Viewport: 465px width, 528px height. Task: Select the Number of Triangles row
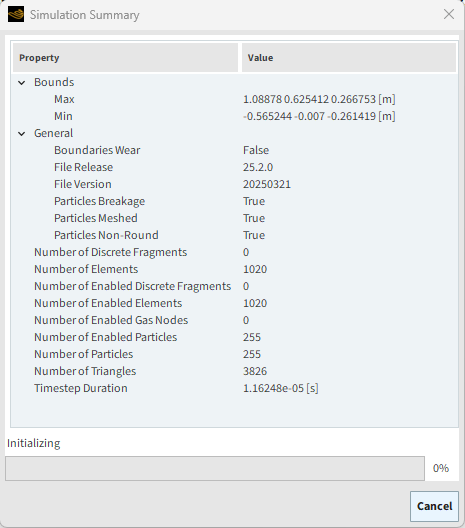click(234, 371)
